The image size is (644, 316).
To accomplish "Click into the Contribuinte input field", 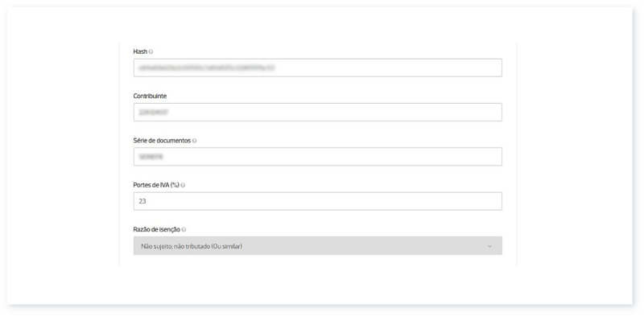I will point(317,112).
